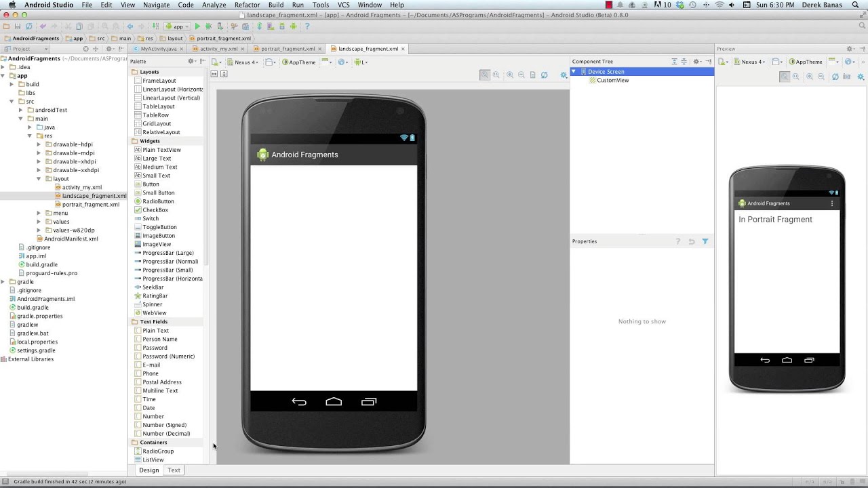Viewport: 868px width, 488px height.
Task: Collapse all in Component Tree
Action: (684, 62)
